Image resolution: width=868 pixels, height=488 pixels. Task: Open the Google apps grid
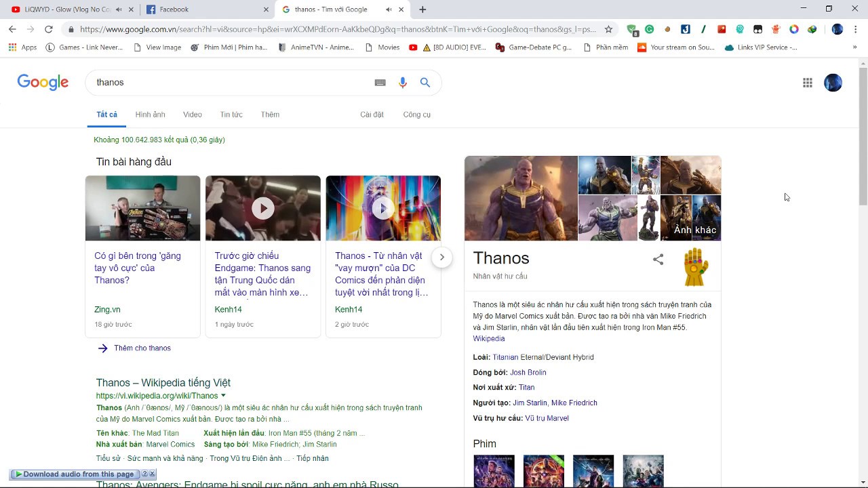pos(808,83)
